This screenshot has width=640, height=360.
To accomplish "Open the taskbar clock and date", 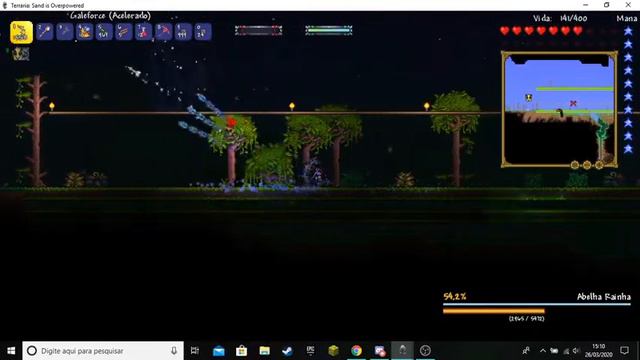I will click(x=598, y=351).
